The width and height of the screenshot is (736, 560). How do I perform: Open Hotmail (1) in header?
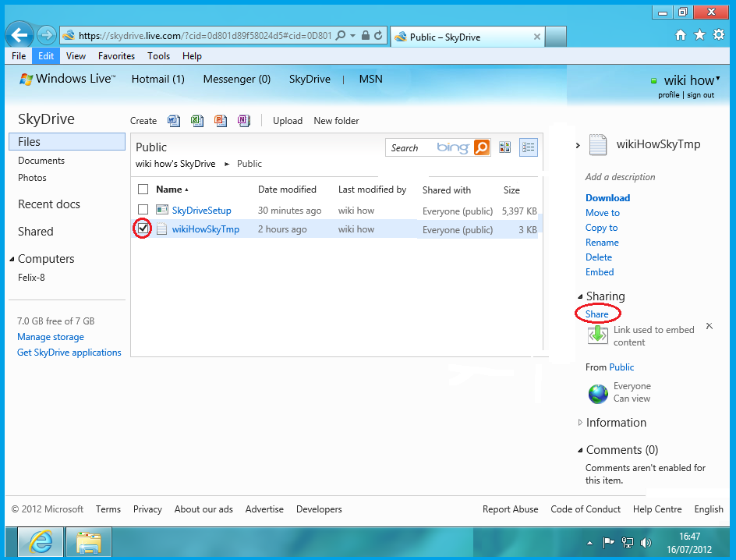(x=157, y=79)
